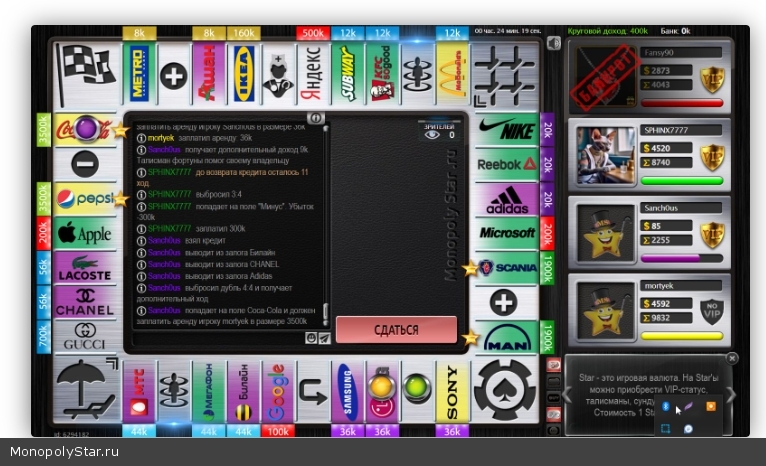Image resolution: width=766 pixels, height=466 pixels.
Task: Expand the info icon above chat log
Action: pos(315,118)
